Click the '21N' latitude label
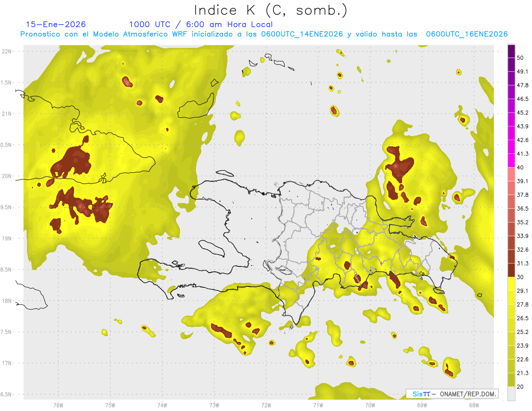Viewport: 532px width, 411px height. [x=7, y=114]
